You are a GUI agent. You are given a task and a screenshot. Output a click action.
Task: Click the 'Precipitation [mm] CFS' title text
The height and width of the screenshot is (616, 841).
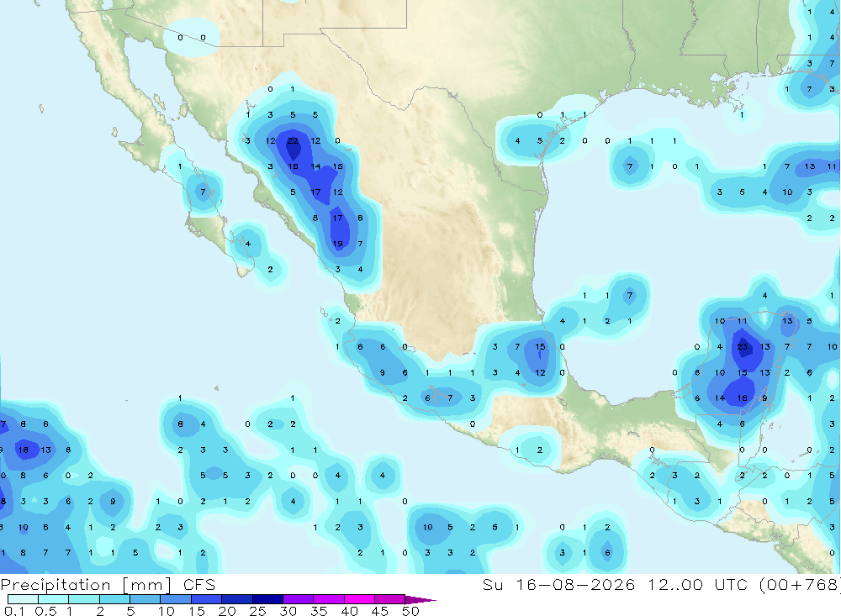[x=108, y=585]
